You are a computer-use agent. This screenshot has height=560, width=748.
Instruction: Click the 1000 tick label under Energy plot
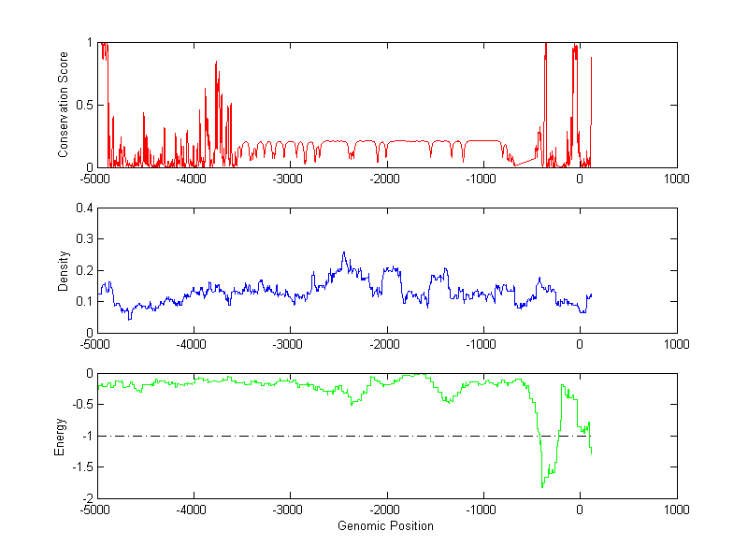(x=676, y=509)
